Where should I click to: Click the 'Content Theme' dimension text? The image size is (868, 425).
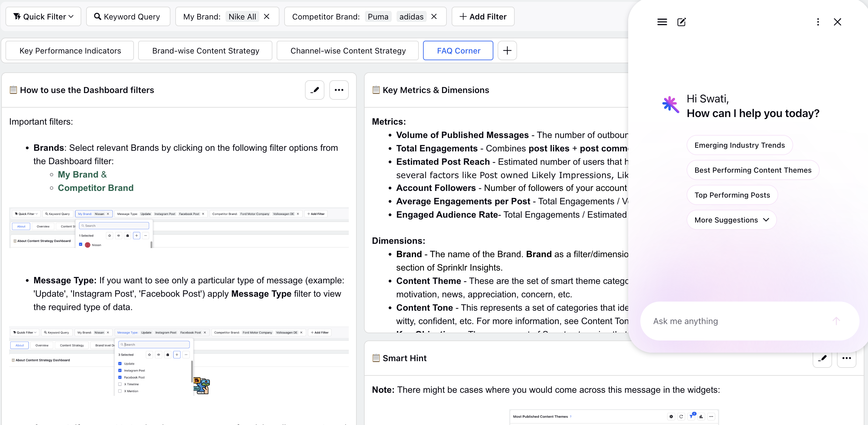tap(428, 281)
